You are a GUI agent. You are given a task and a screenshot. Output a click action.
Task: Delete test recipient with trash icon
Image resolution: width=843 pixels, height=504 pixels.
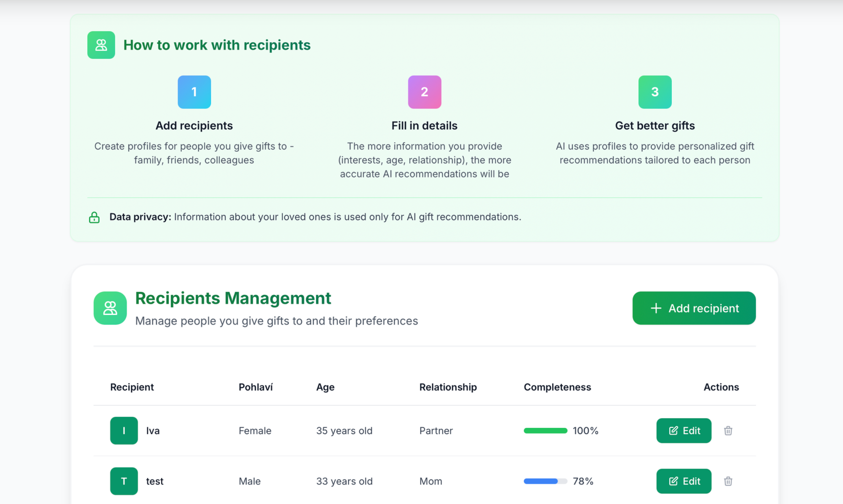tap(728, 481)
